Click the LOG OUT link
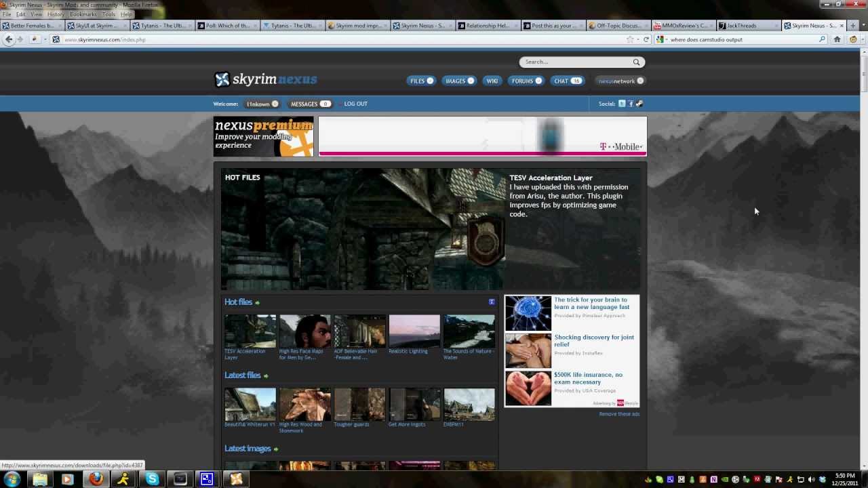 pyautogui.click(x=355, y=104)
